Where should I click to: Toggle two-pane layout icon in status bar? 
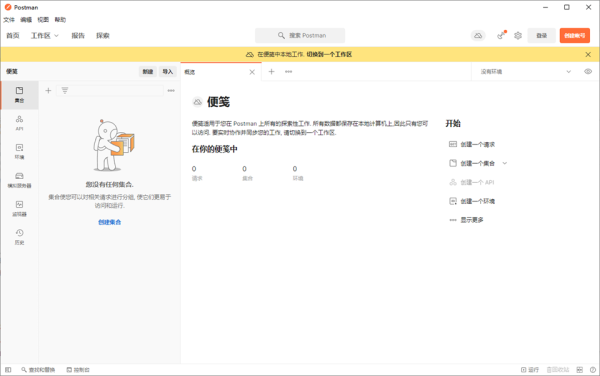pos(580,369)
